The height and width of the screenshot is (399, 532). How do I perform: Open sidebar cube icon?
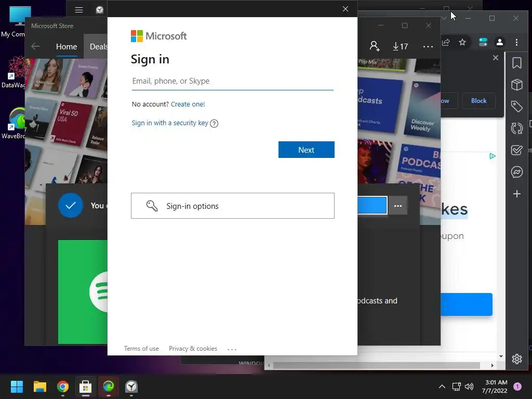(x=517, y=85)
